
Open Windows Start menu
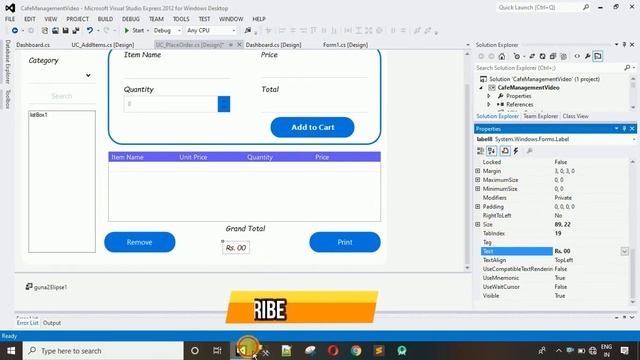coord(11,351)
